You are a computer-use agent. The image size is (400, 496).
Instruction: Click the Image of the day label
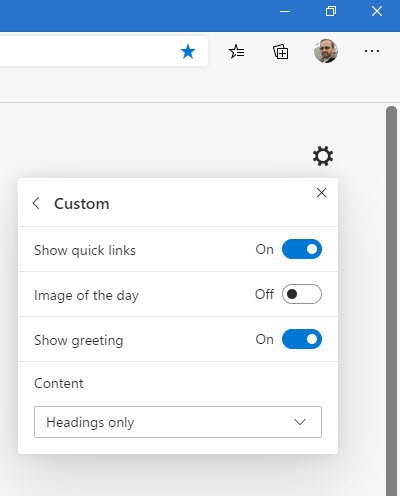pos(86,295)
